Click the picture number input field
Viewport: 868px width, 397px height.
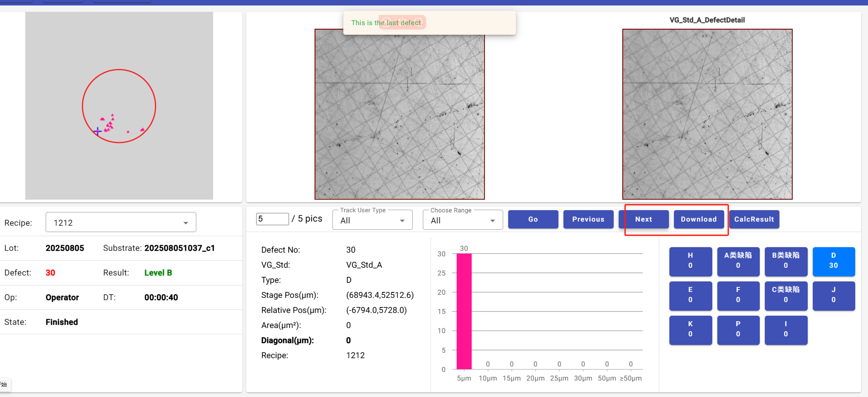point(272,219)
